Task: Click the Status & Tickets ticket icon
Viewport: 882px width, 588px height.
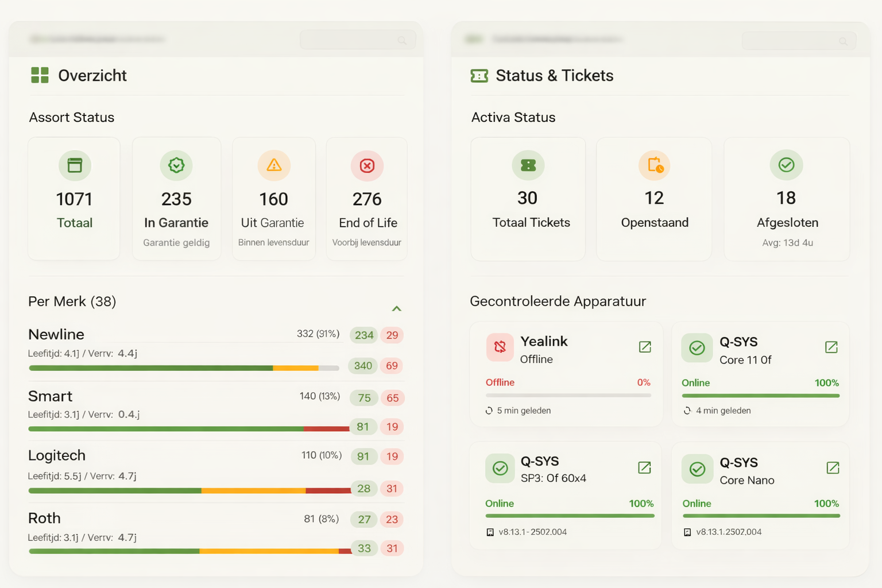Action: (x=479, y=76)
